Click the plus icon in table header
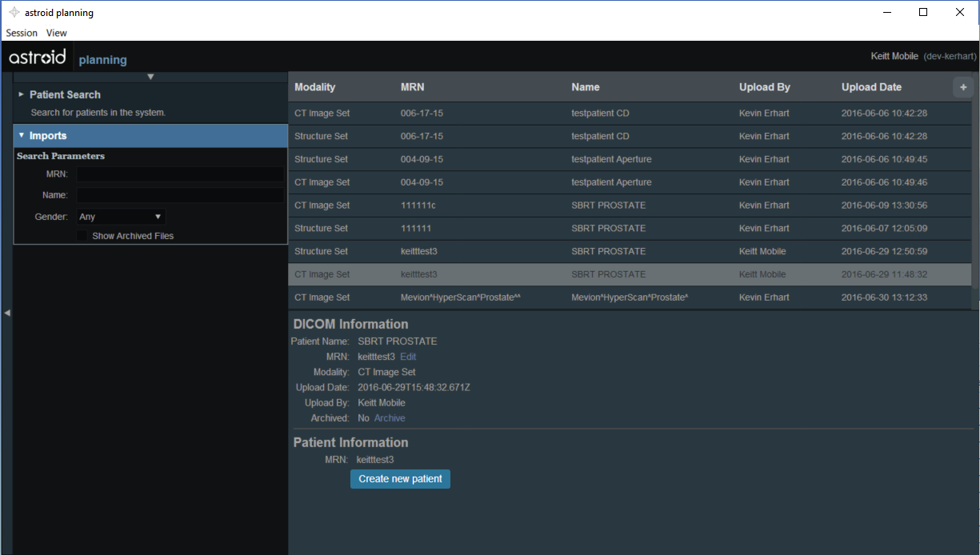Viewport: 980px width, 555px height. (x=962, y=87)
